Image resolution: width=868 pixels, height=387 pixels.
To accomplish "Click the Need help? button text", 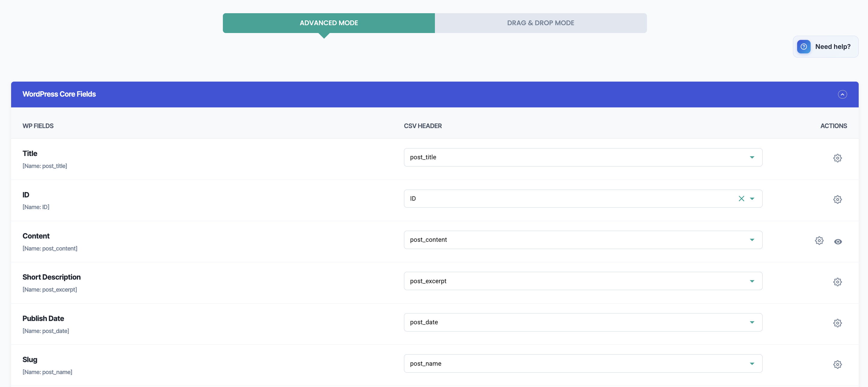I will point(833,47).
